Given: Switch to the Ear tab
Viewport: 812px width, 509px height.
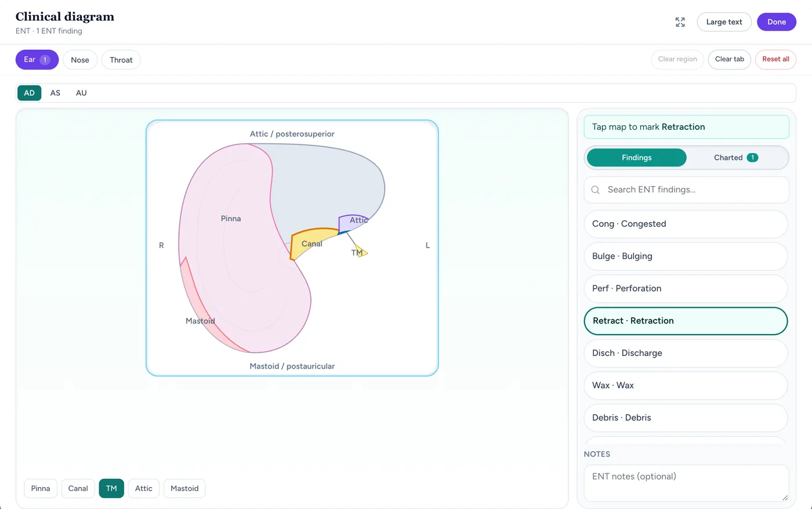Looking at the screenshot, I should point(37,60).
